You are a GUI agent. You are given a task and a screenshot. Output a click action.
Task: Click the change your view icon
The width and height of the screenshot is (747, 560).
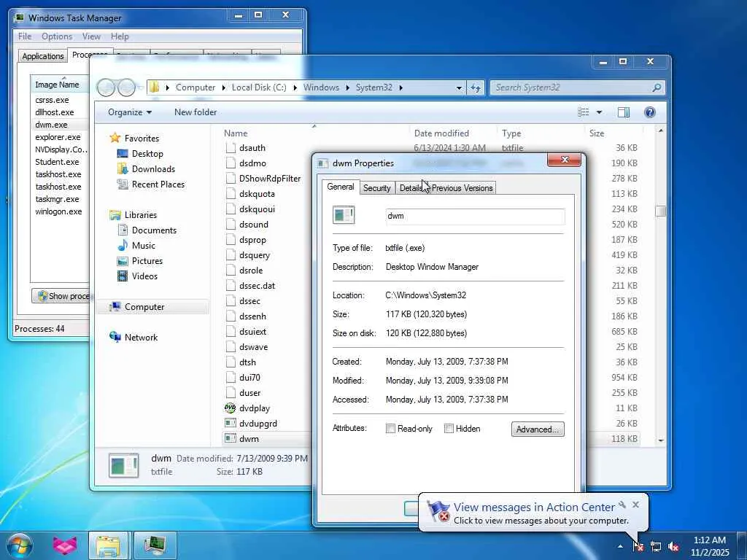[x=583, y=112]
